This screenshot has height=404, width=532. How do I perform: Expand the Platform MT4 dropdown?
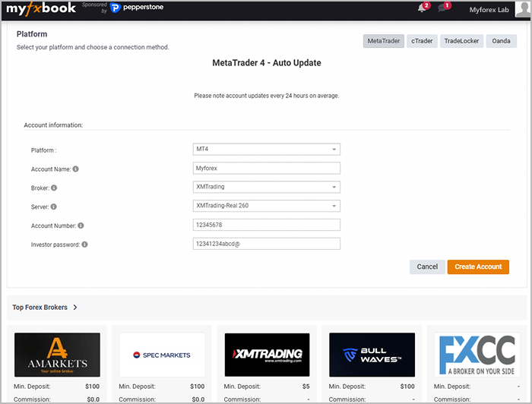coord(266,149)
